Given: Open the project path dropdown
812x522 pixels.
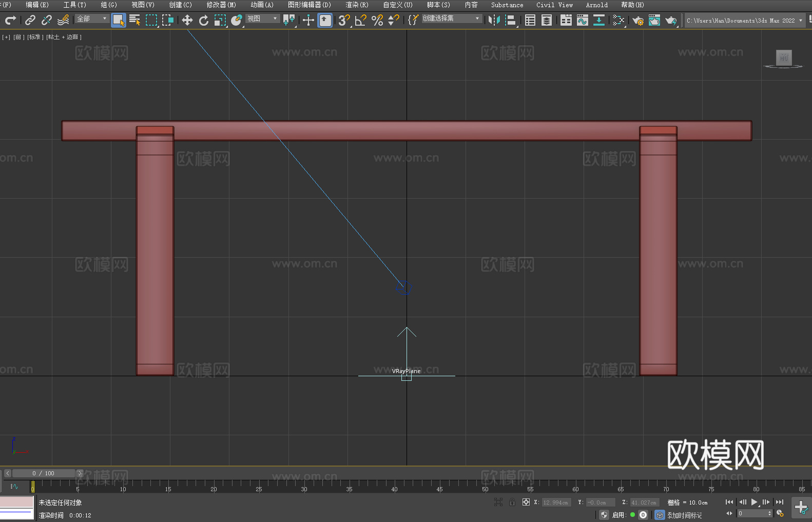Looking at the screenshot, I should click(745, 21).
